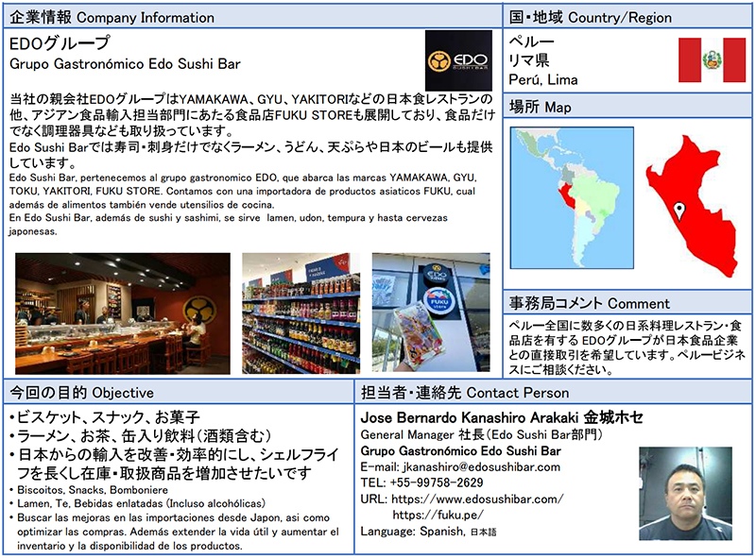The width and height of the screenshot is (756, 558).
Task: Click the Contact Person section header
Action: (x=465, y=392)
